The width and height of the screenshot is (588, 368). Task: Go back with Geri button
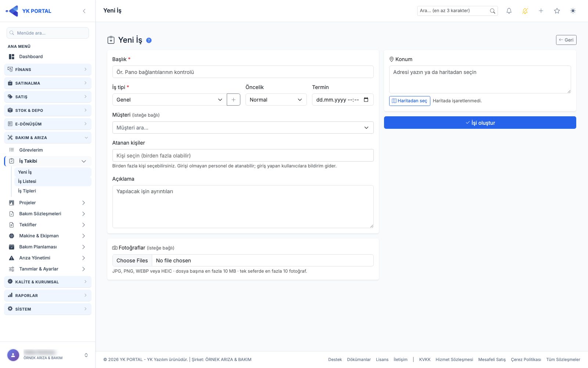566,40
